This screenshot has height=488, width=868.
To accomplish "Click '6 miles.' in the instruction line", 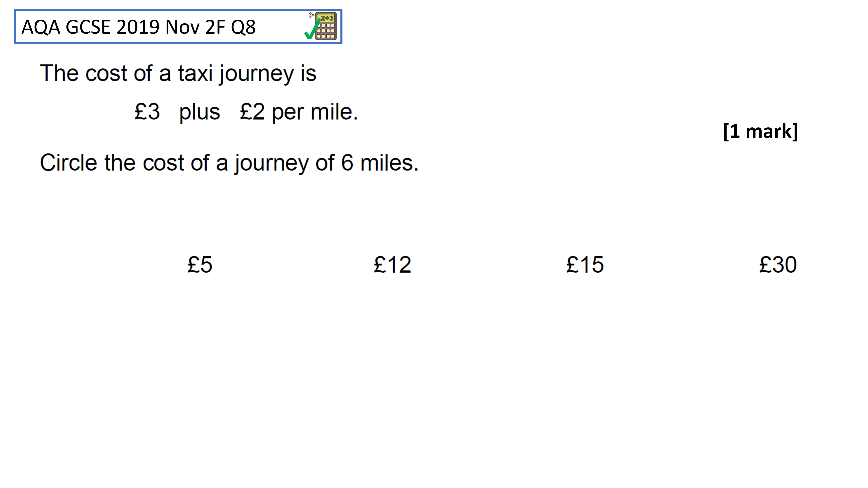I will (x=380, y=163).
